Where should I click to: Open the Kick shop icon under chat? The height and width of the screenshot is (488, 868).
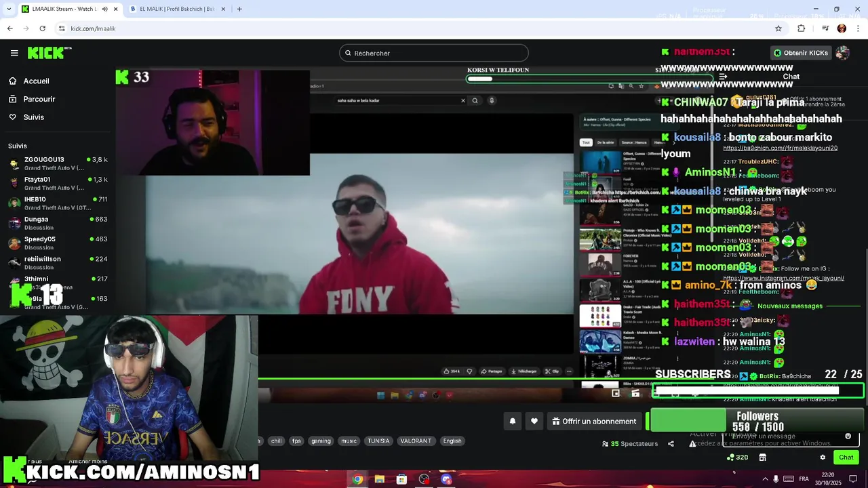762,457
